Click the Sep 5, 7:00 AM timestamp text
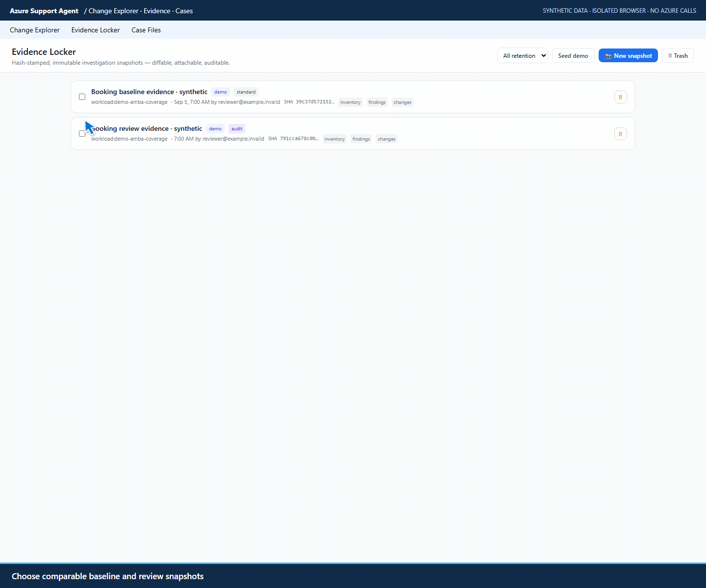Viewport: 706px width, 588px height. (x=192, y=102)
